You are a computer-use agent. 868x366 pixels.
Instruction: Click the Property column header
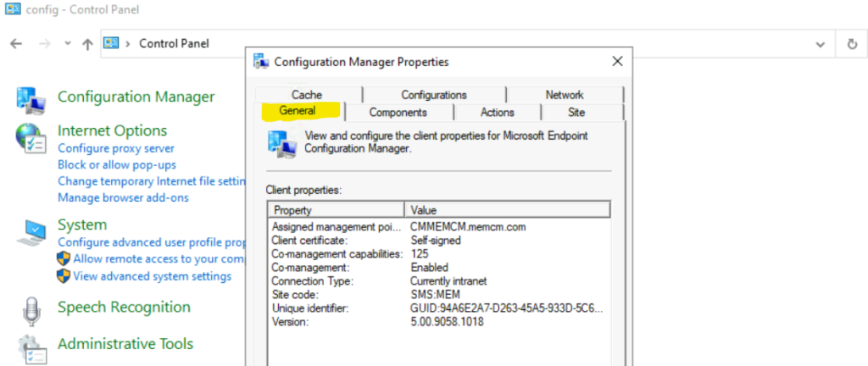[337, 210]
